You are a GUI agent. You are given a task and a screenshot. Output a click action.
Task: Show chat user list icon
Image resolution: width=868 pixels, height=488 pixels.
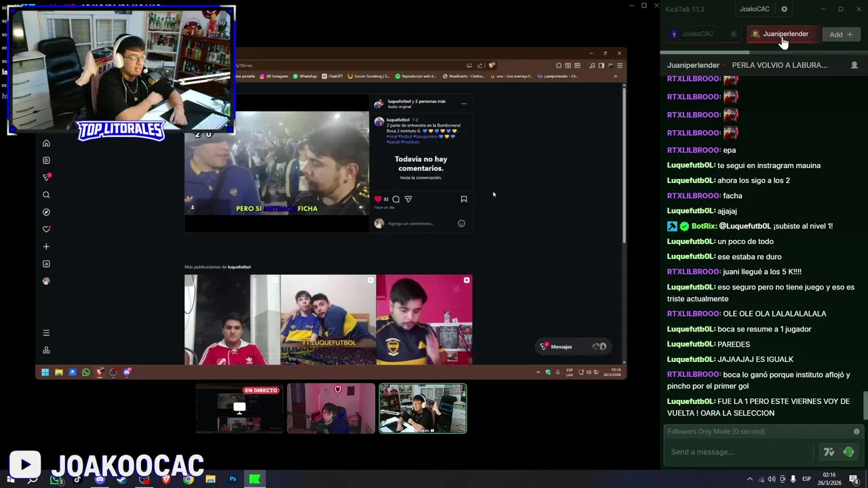click(854, 65)
